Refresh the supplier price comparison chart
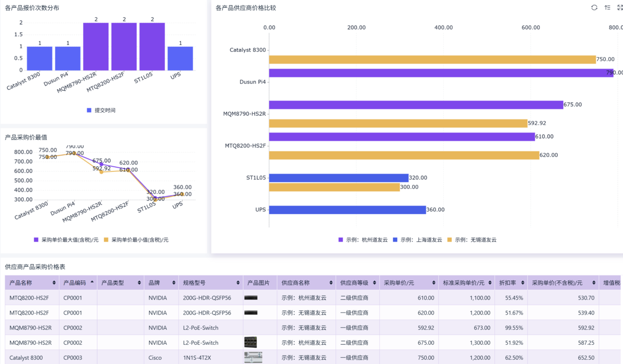The height and width of the screenshot is (364, 623). tap(594, 7)
